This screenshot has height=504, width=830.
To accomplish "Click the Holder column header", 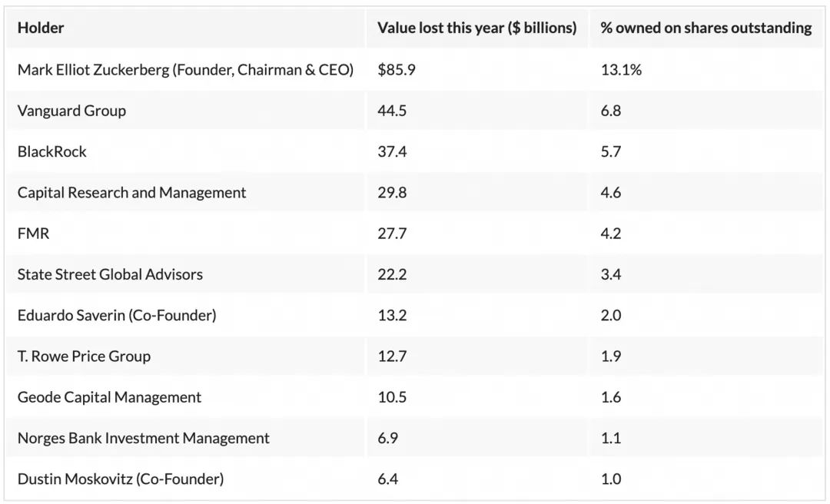I will [41, 28].
